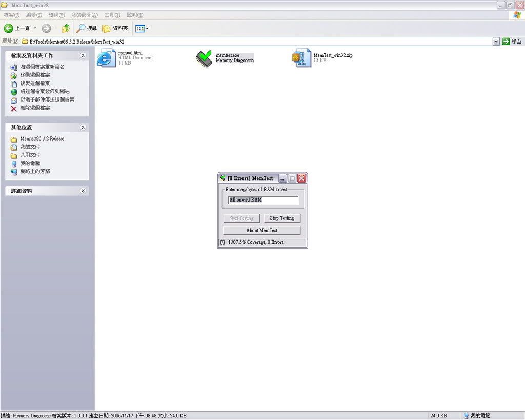Click the red X delete icon
525x420 pixels.
(14, 109)
